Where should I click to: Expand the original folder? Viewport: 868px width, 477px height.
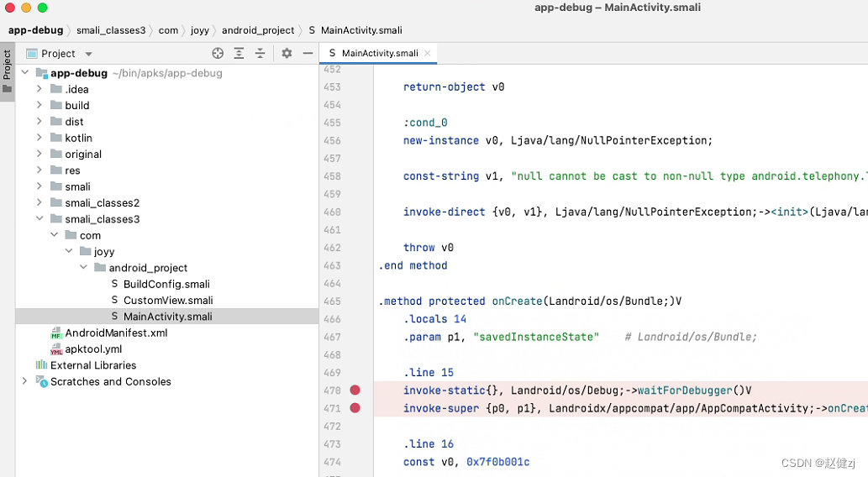39,154
